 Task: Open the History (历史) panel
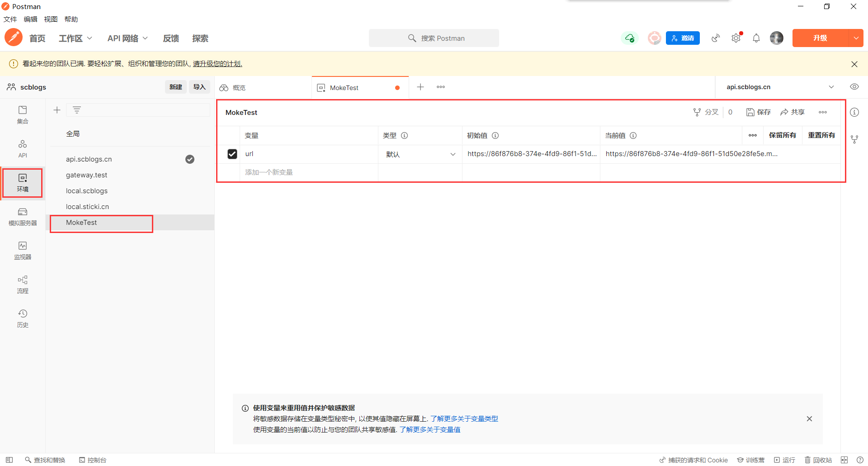(23, 319)
